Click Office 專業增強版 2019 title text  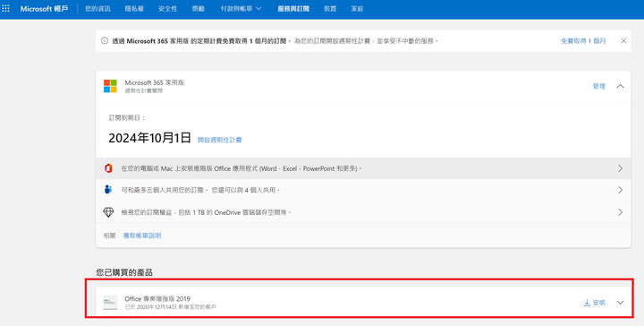157,299
